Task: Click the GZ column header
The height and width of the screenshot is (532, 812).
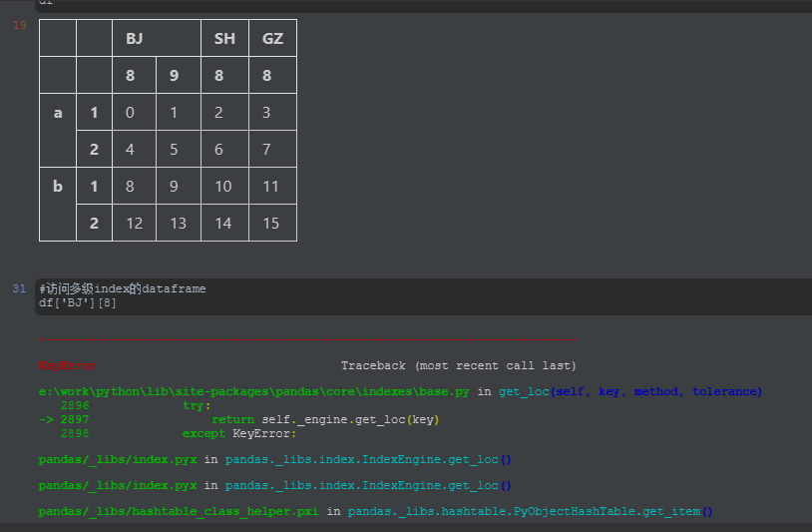Action: [x=273, y=38]
